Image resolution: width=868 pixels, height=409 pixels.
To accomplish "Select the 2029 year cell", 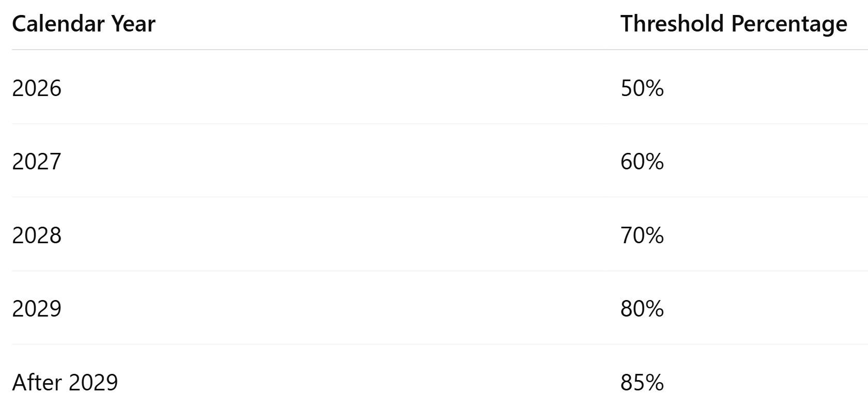I will pos(37,309).
